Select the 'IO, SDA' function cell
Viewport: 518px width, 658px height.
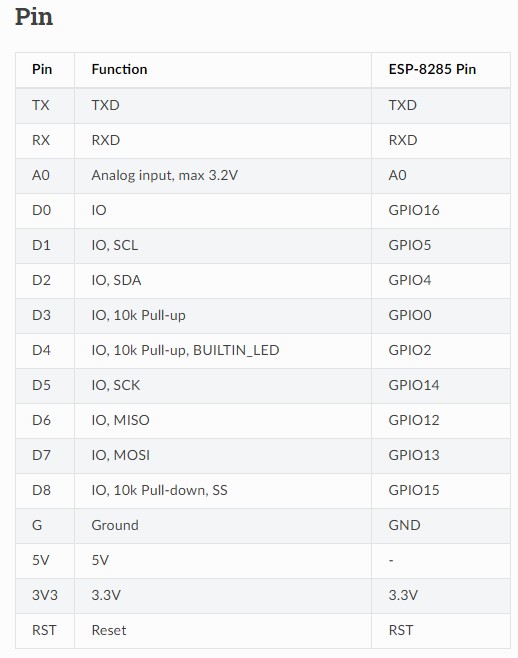point(223,280)
